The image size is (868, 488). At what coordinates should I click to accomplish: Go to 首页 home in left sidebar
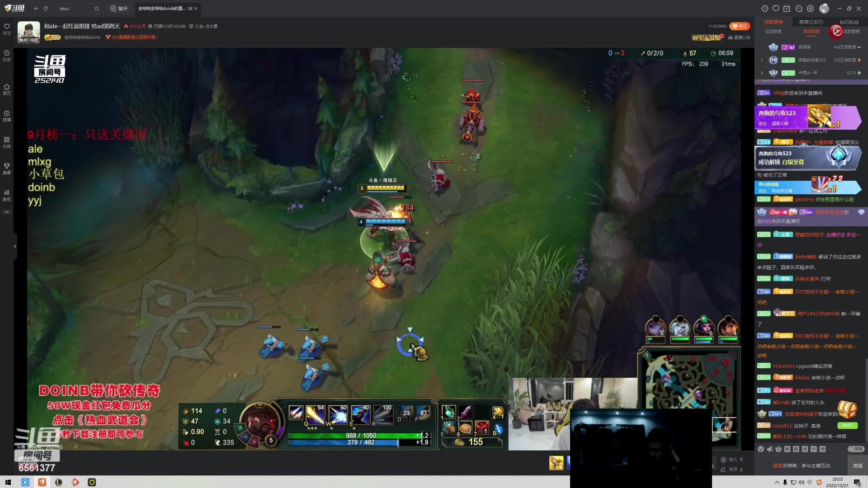tap(7, 89)
